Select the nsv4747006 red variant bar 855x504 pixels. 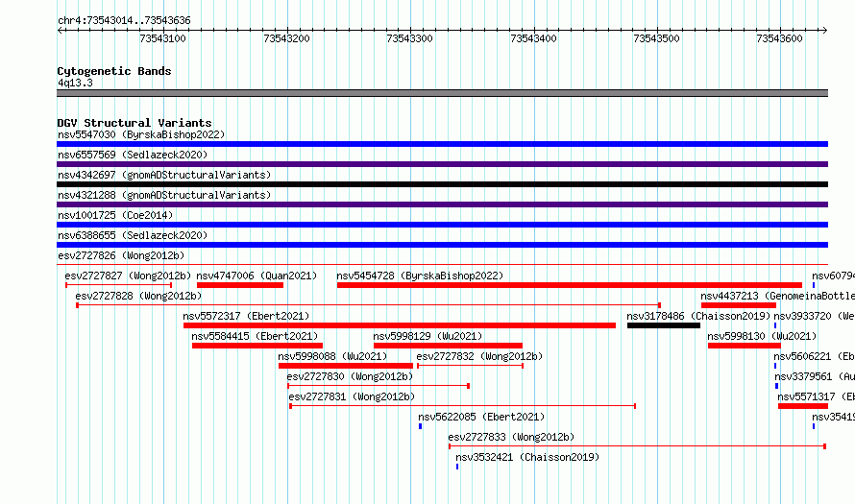coord(240,285)
